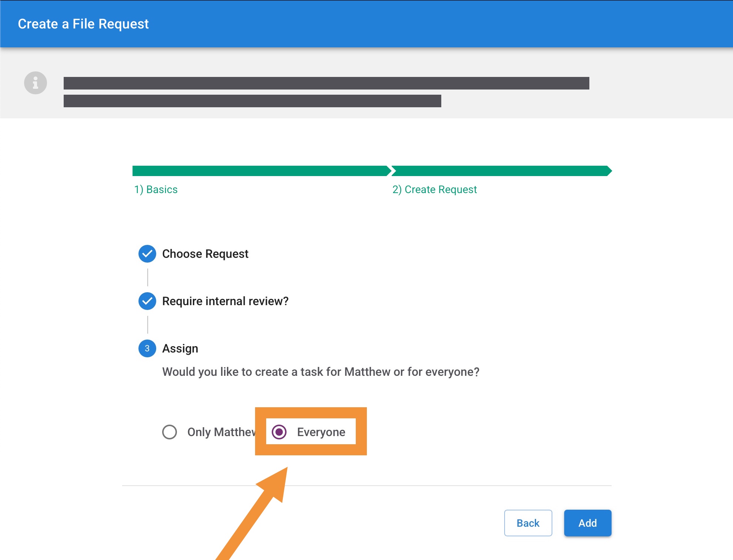Click the step 3 Assign number circle

tap(147, 348)
